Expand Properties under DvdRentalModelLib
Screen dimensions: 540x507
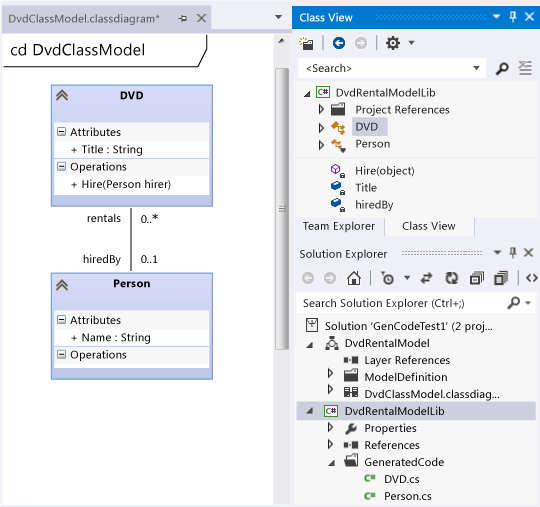(330, 427)
